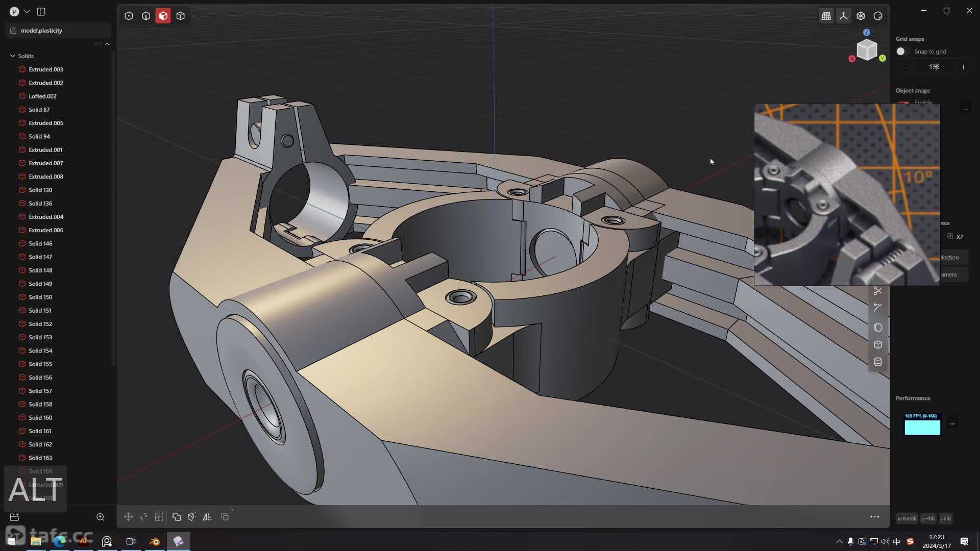The width and height of the screenshot is (980, 551).
Task: Open the outliner search magnifier
Action: pos(101,517)
